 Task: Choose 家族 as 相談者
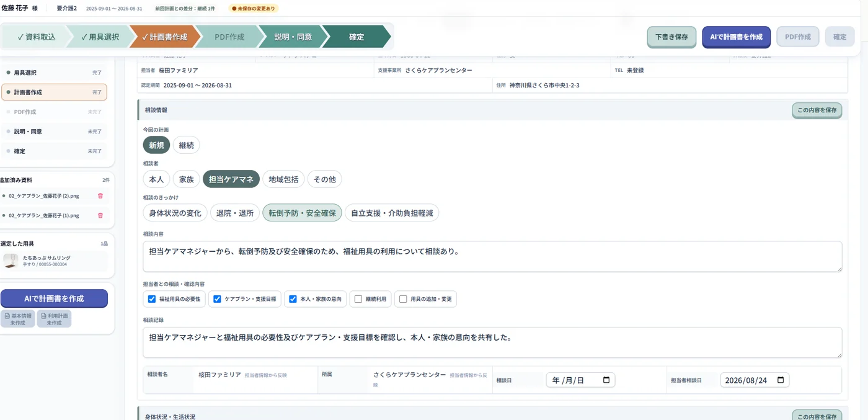(186, 179)
